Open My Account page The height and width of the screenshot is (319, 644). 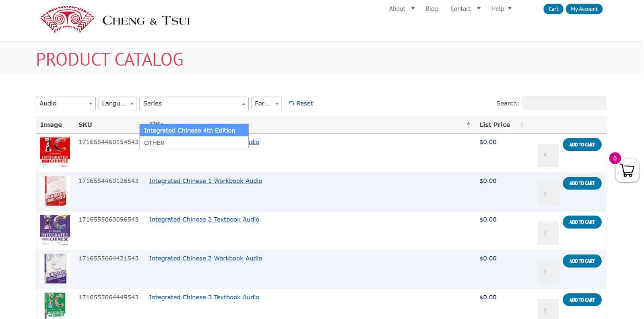coord(584,9)
